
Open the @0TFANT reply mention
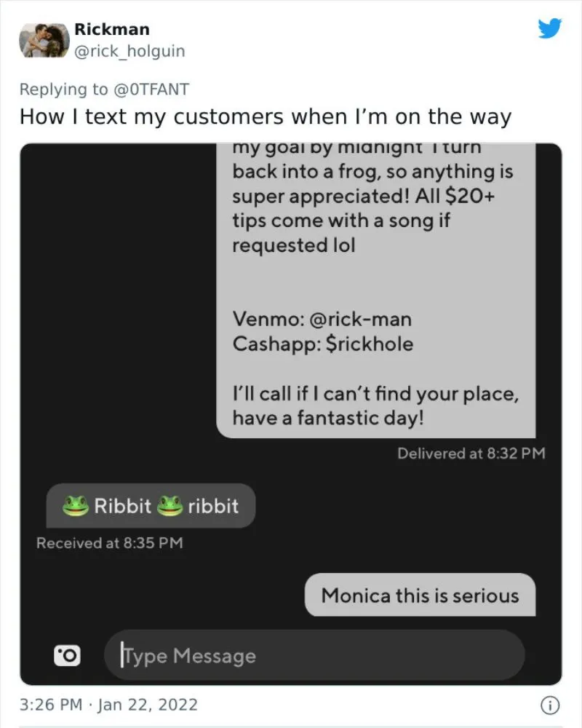pyautogui.click(x=151, y=89)
